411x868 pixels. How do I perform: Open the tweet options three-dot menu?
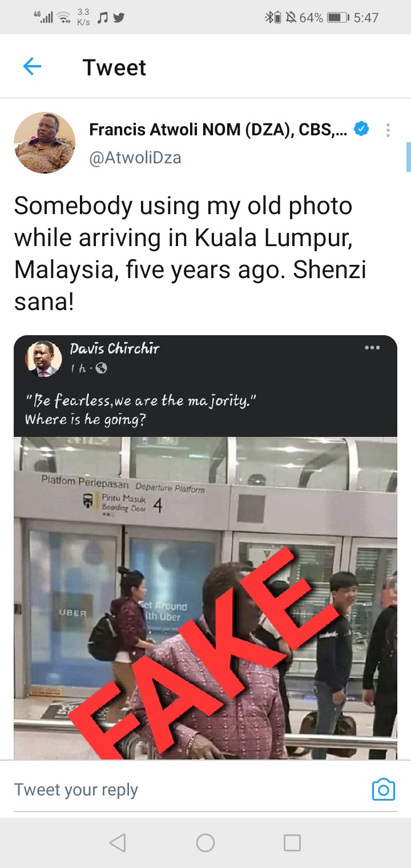[x=388, y=130]
